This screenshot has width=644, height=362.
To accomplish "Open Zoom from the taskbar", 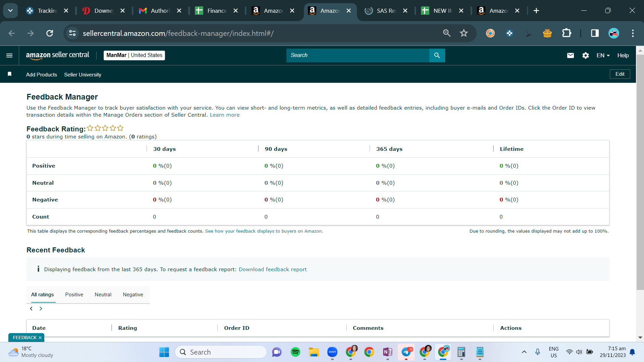I will 332,352.
